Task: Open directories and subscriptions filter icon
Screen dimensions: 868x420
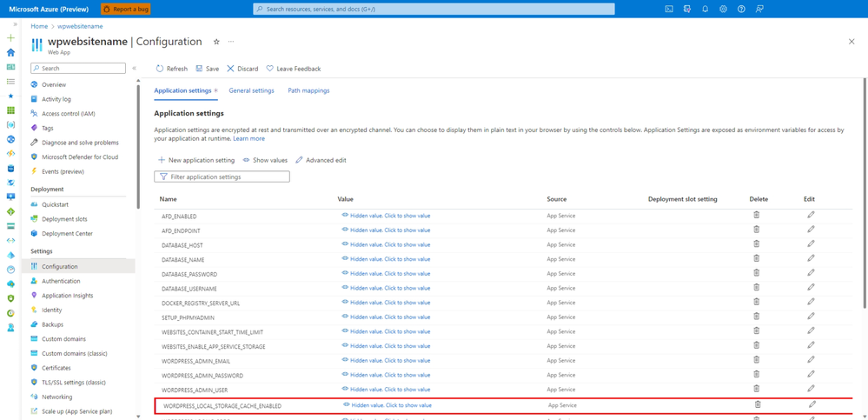Action: coord(687,9)
